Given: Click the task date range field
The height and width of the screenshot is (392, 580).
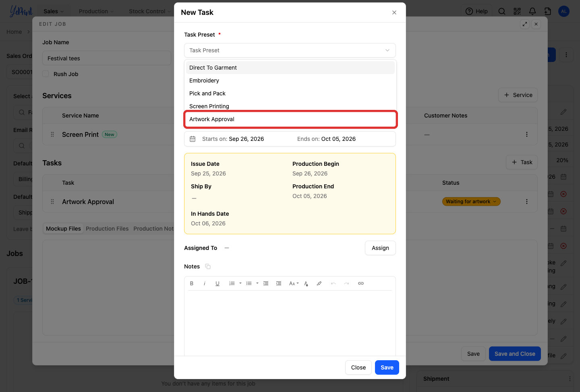Looking at the screenshot, I should click(x=290, y=139).
